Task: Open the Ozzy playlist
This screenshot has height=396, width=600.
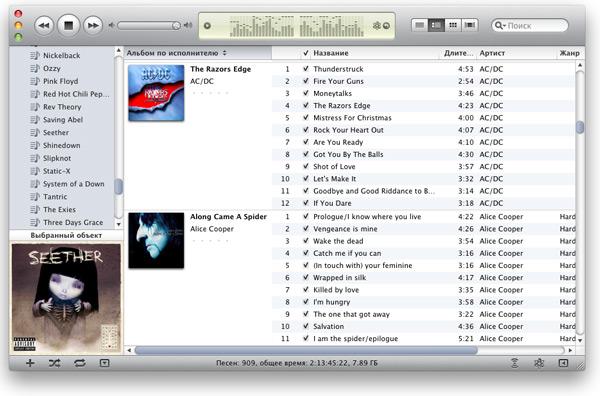Action: tap(52, 68)
